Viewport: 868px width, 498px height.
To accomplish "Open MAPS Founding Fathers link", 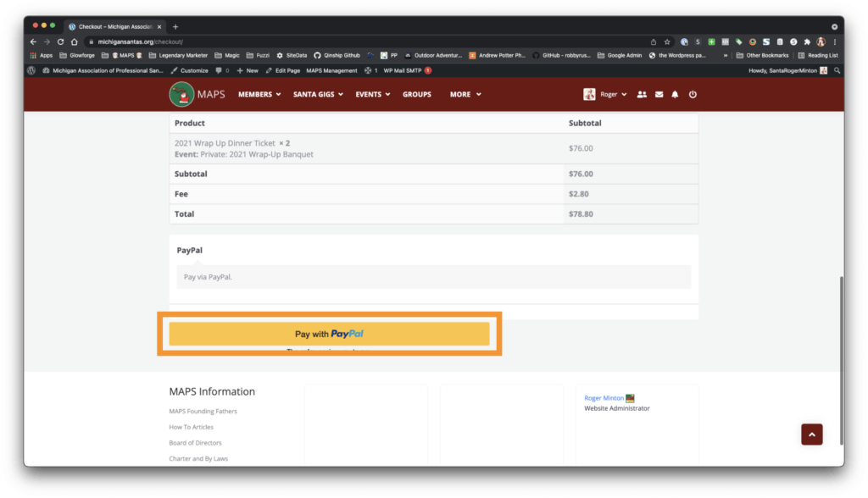I will [203, 411].
